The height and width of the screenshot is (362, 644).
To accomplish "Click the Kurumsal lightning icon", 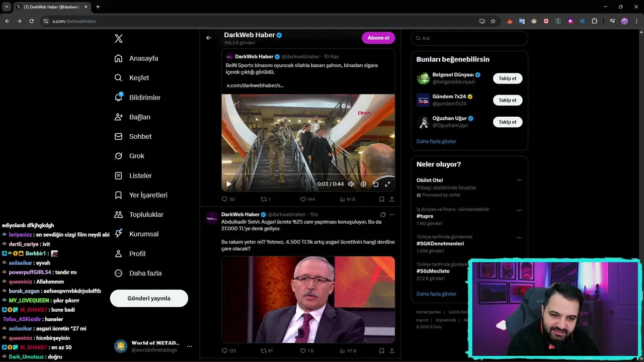I will [x=118, y=234].
